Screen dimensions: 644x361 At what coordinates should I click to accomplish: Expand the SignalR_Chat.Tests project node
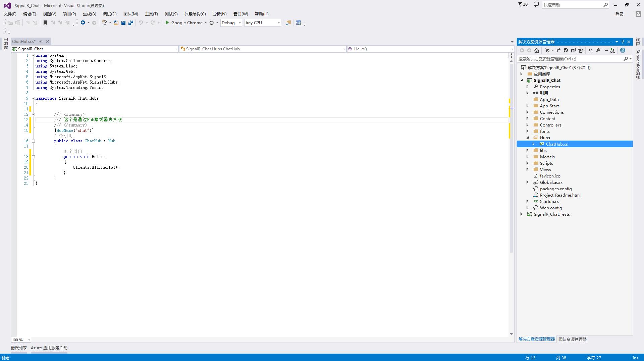522,214
